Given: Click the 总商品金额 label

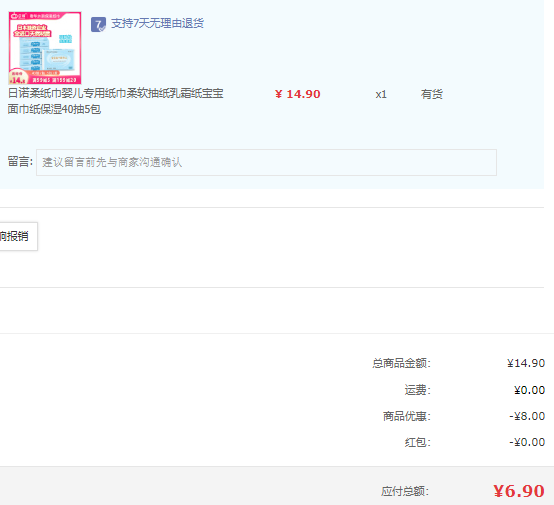Looking at the screenshot, I should pyautogui.click(x=401, y=363).
